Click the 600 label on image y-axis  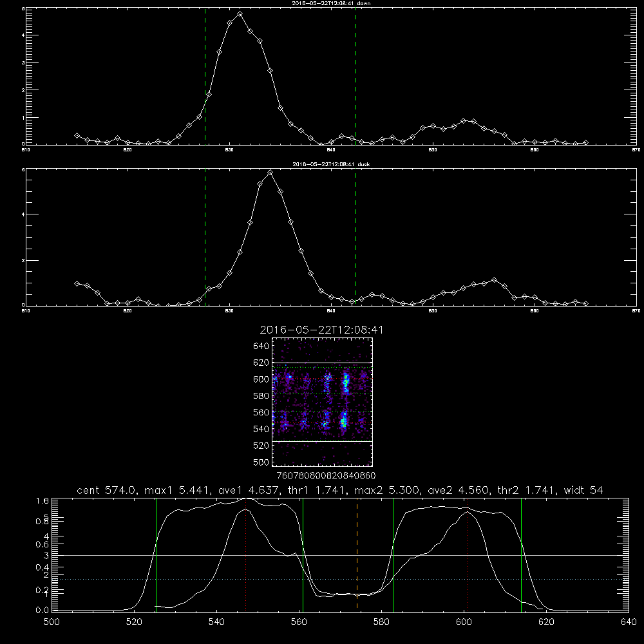pyautogui.click(x=261, y=379)
